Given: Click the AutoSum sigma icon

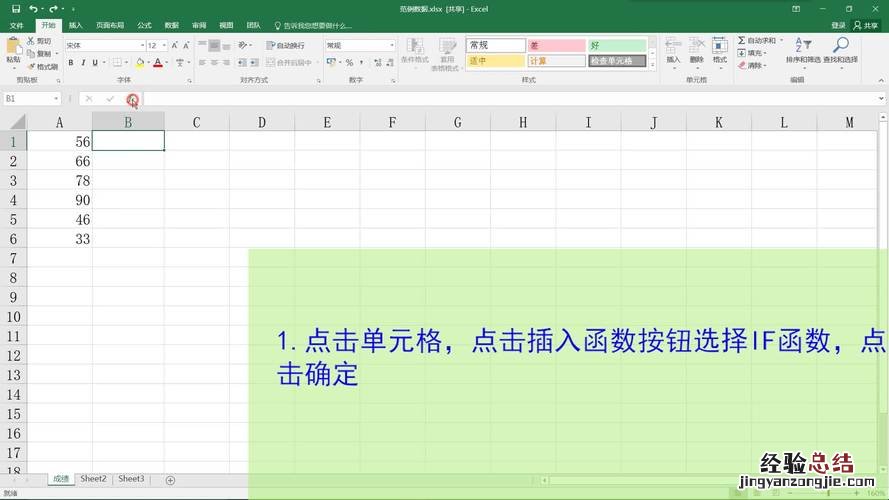Looking at the screenshot, I should coord(741,41).
